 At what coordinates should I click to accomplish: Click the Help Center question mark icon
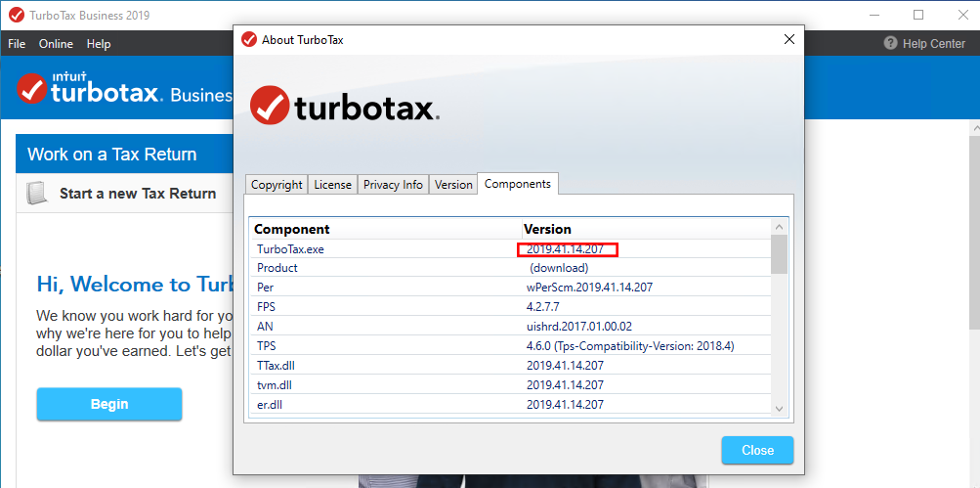click(x=891, y=43)
